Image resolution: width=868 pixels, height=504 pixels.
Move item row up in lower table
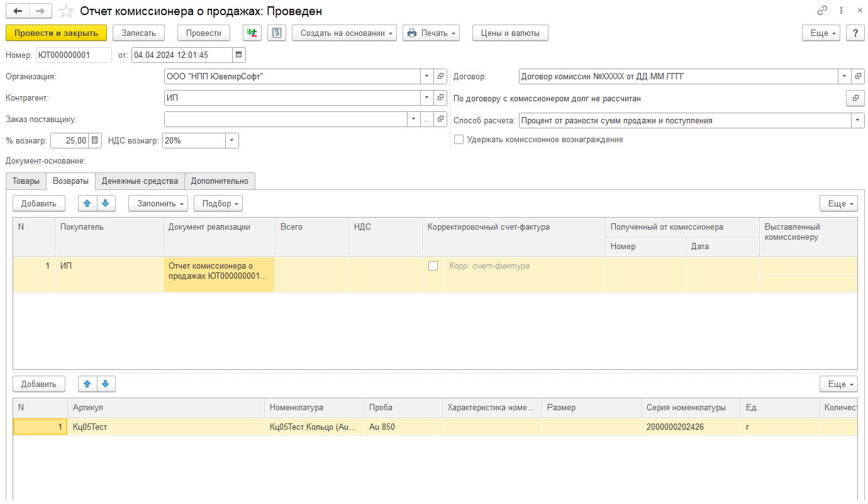(87, 384)
